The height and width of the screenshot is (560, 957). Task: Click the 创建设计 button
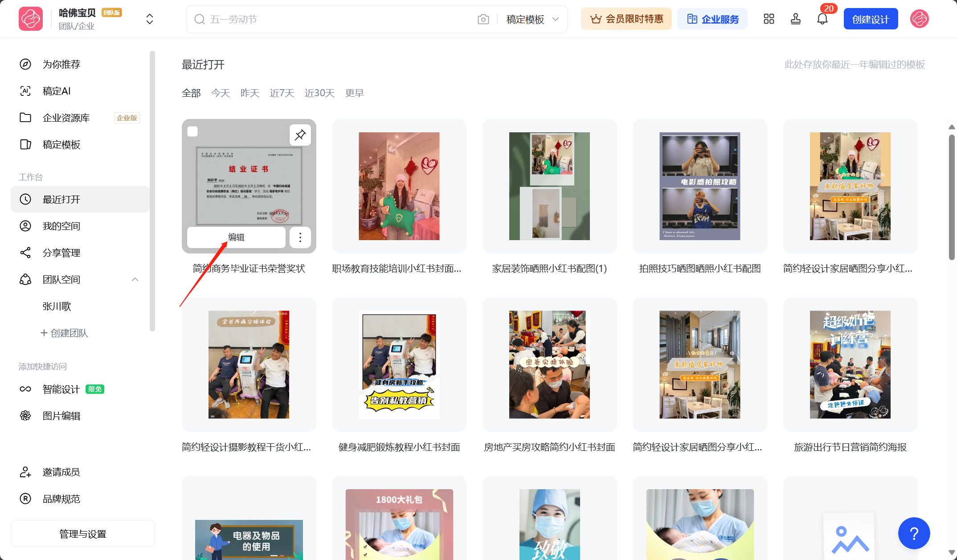(x=871, y=19)
